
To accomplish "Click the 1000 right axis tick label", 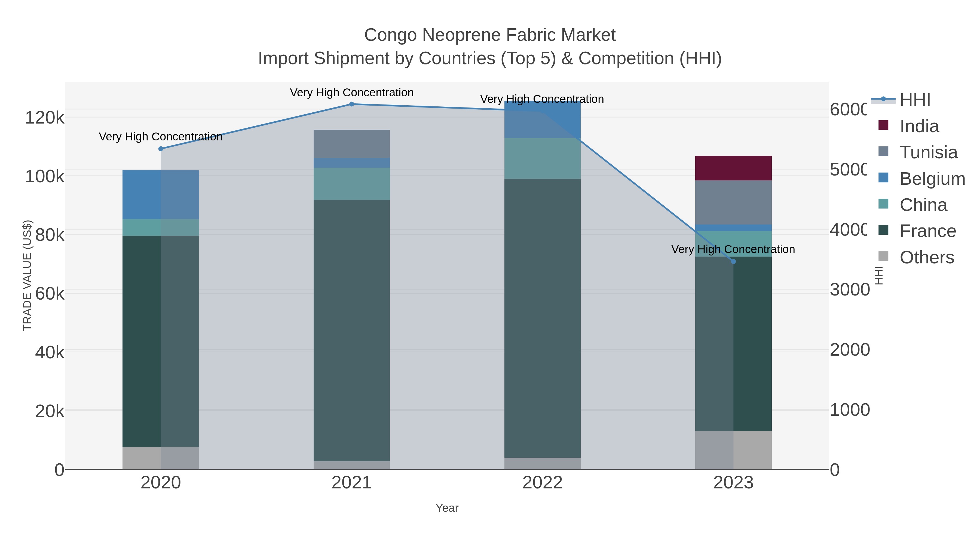I will pos(850,410).
